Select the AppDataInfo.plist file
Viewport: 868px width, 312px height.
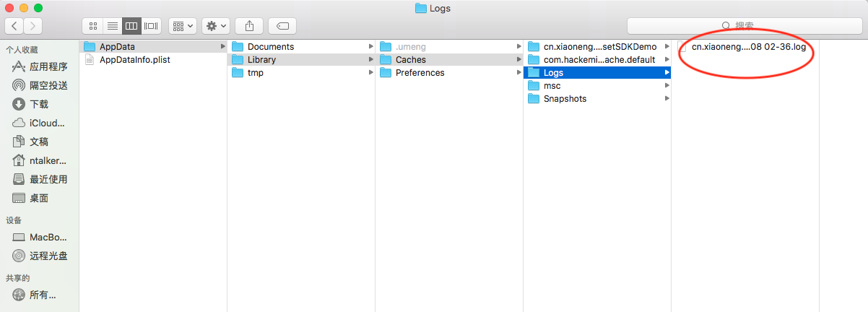134,60
